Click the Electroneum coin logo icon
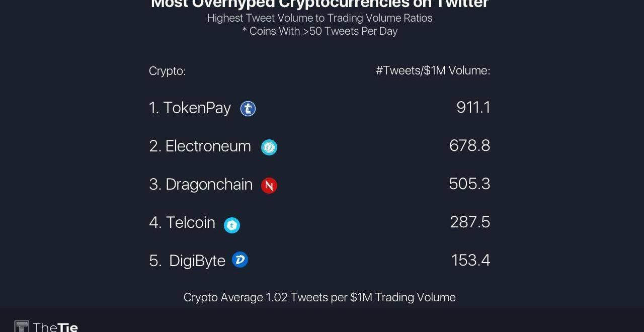This screenshot has height=332, width=644. 269,147
